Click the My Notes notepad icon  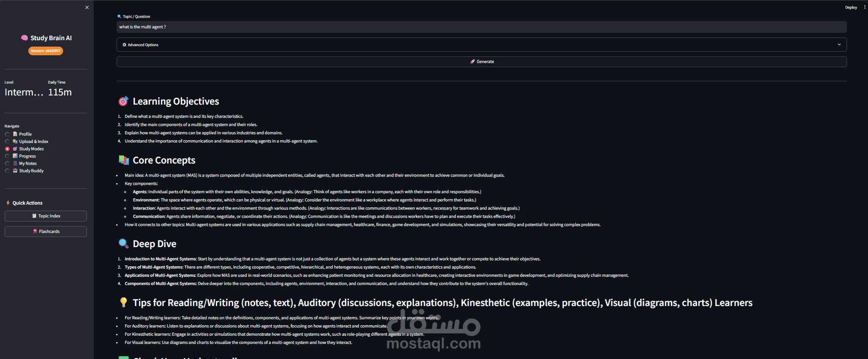[x=15, y=163]
